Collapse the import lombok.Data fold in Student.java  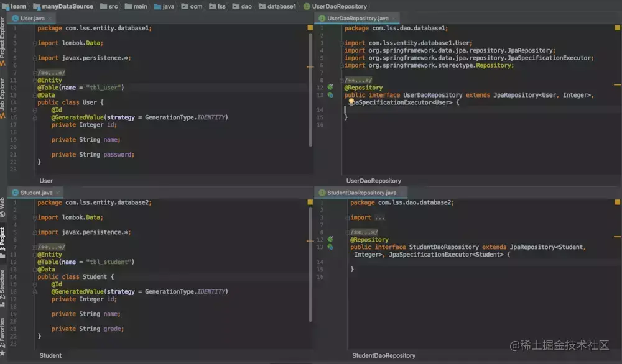pos(34,217)
